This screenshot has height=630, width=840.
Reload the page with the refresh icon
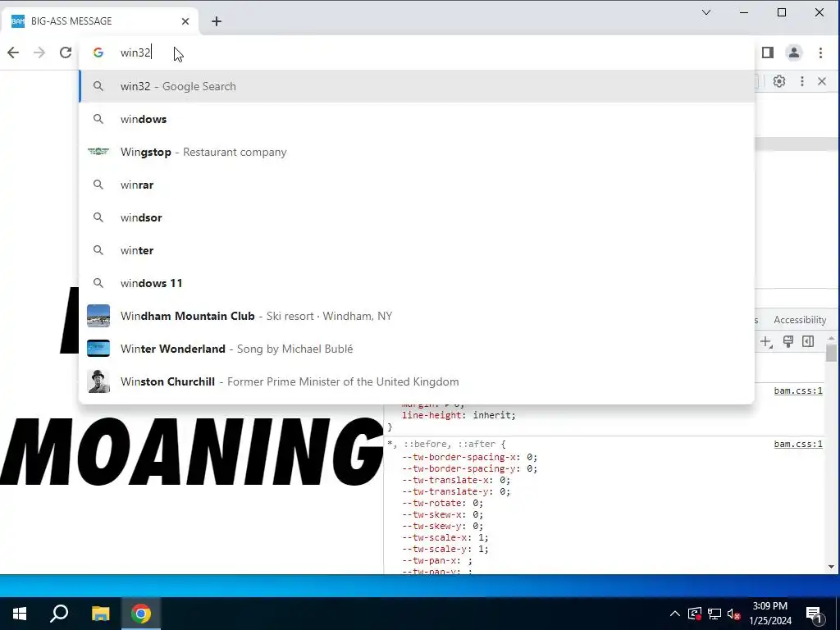66,52
